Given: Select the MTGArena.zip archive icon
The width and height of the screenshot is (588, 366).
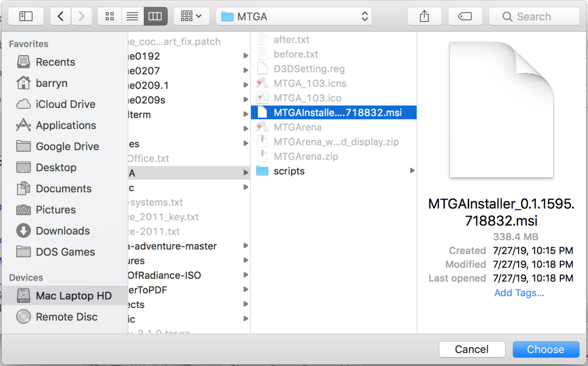Looking at the screenshot, I should (262, 157).
